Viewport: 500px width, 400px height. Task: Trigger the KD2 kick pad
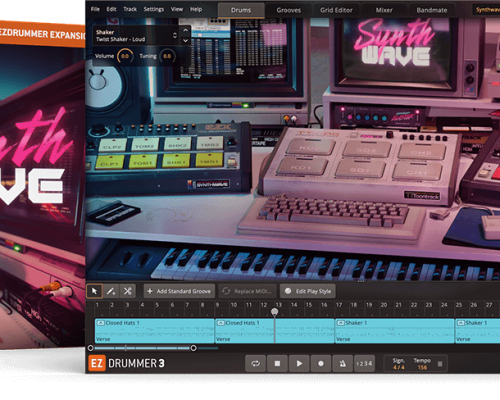point(310,146)
